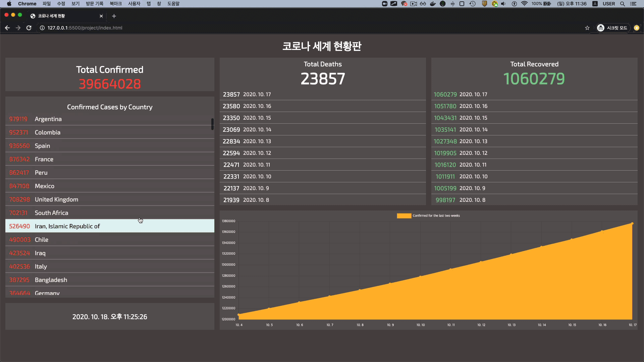Click the orange legend color swatch
This screenshot has width=644, height=362.
[x=404, y=216]
